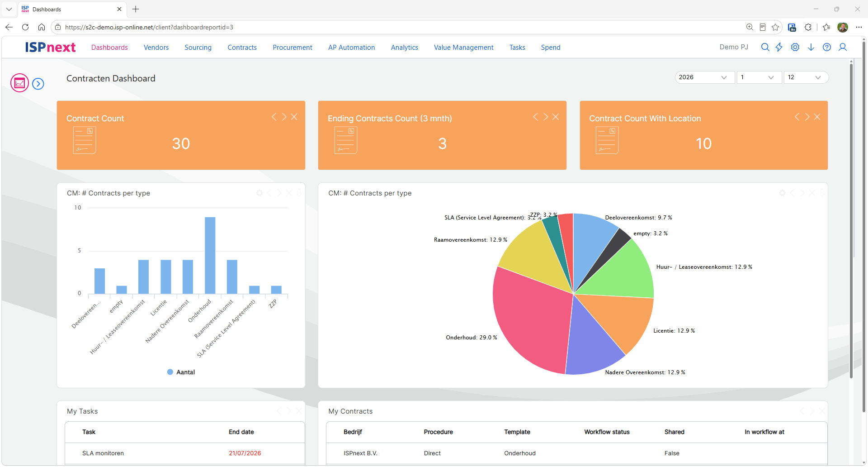868x467 pixels.
Task: Move Ending Contracts Count widget left
Action: (535, 117)
